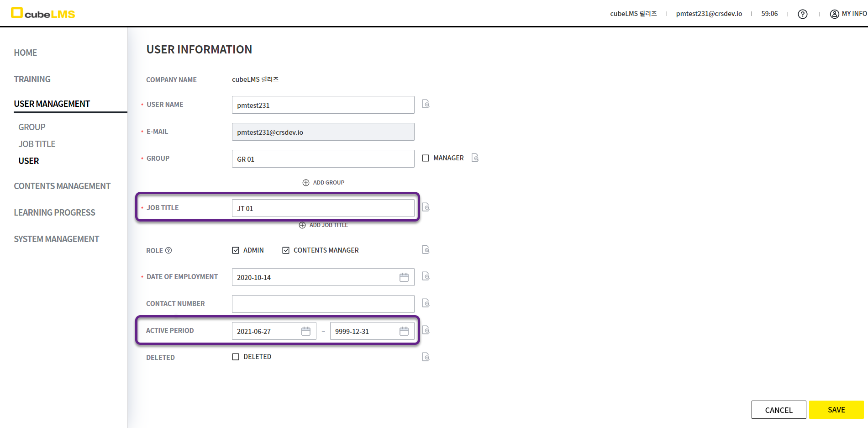Image resolution: width=868 pixels, height=428 pixels.
Task: Open calendar picker for Date of Employment
Action: coord(404,277)
